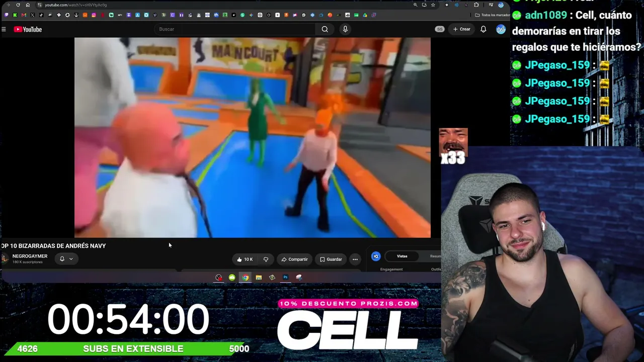Click the SS badge in the YouTube header

[x=440, y=29]
